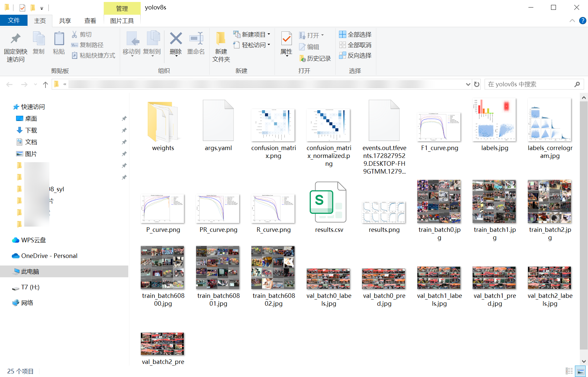Select the results.csv spreadsheet file

329,207
